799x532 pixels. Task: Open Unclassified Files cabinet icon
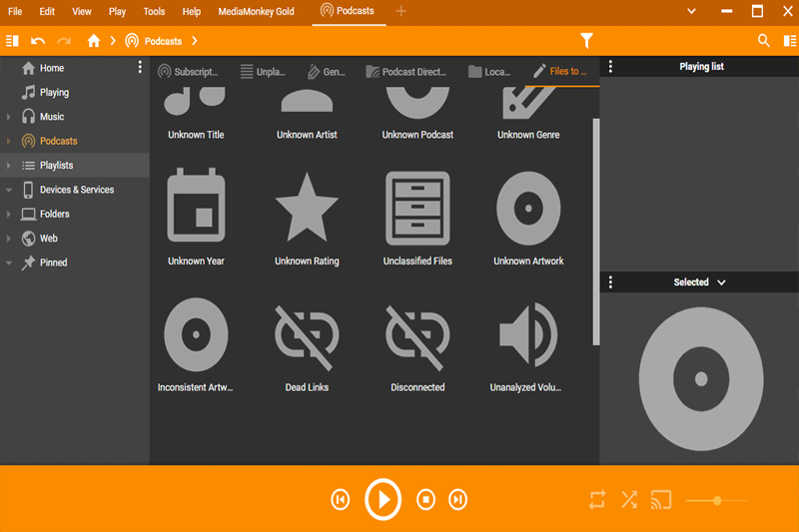(x=417, y=209)
